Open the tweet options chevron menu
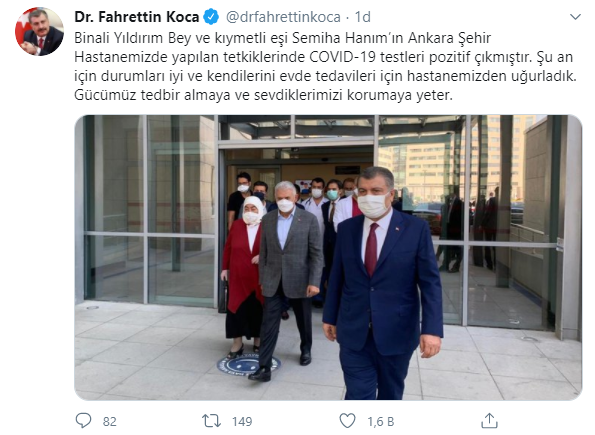Viewport: 595px width, 435px height. click(575, 17)
